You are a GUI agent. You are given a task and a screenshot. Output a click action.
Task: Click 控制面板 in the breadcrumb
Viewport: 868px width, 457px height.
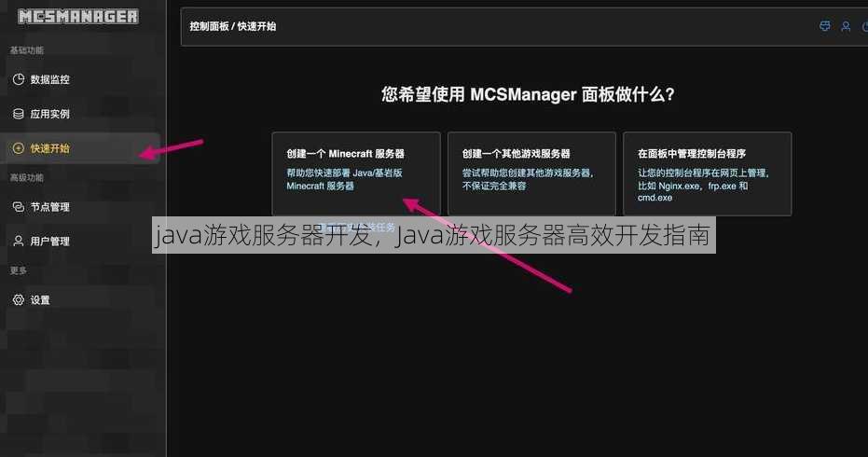tap(209, 26)
